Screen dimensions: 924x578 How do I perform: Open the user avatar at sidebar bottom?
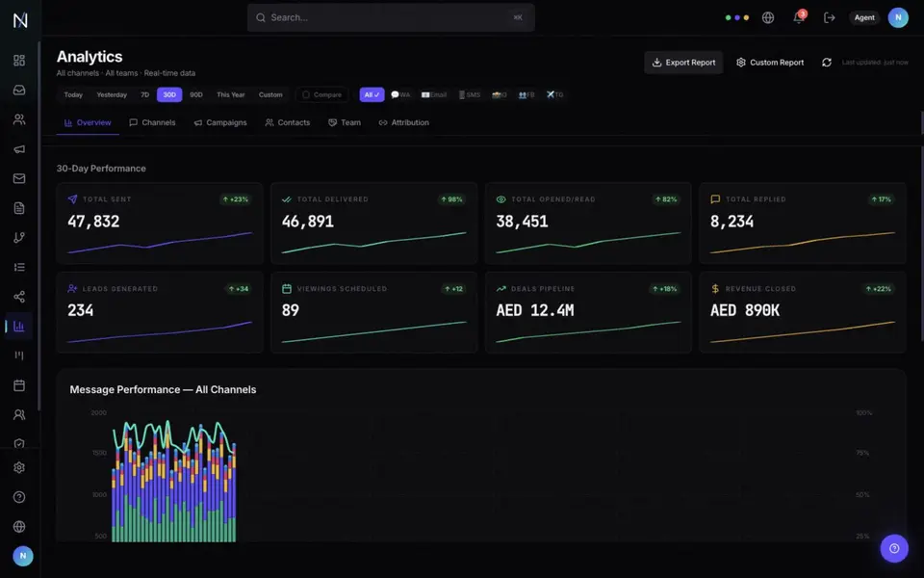(x=23, y=556)
